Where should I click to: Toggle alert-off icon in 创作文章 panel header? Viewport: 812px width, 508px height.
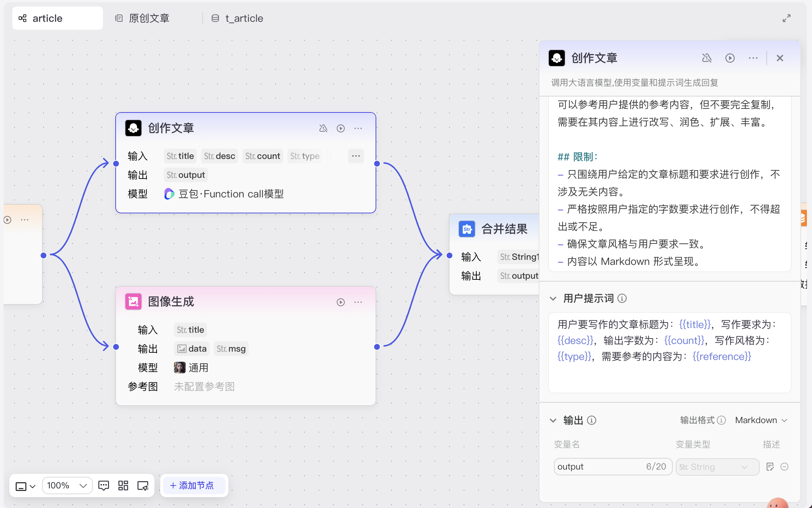(707, 58)
